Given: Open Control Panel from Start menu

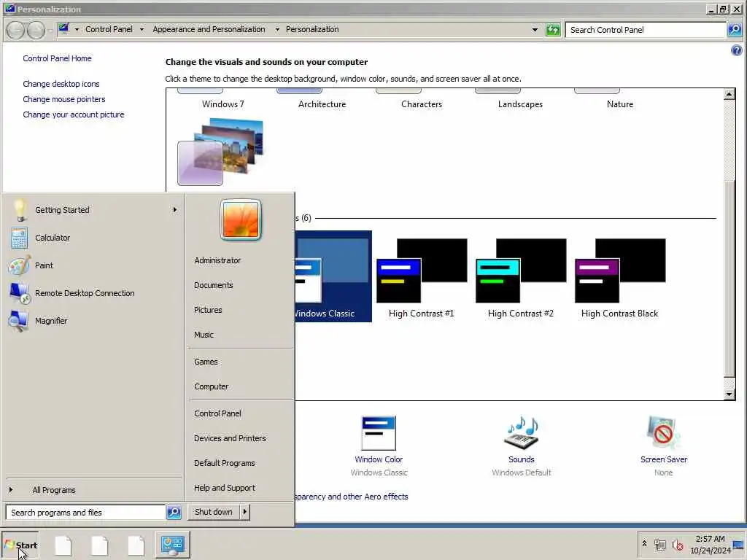Looking at the screenshot, I should click(x=217, y=413).
